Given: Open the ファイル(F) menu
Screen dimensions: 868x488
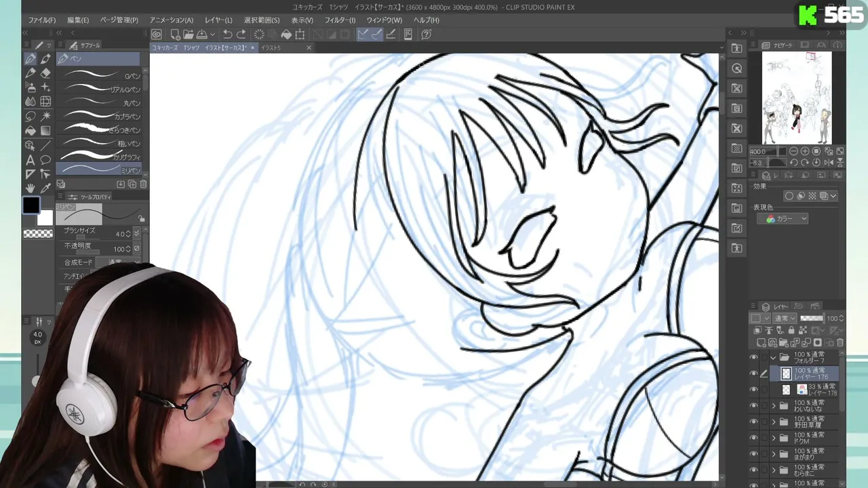Looking at the screenshot, I should pyautogui.click(x=42, y=20).
